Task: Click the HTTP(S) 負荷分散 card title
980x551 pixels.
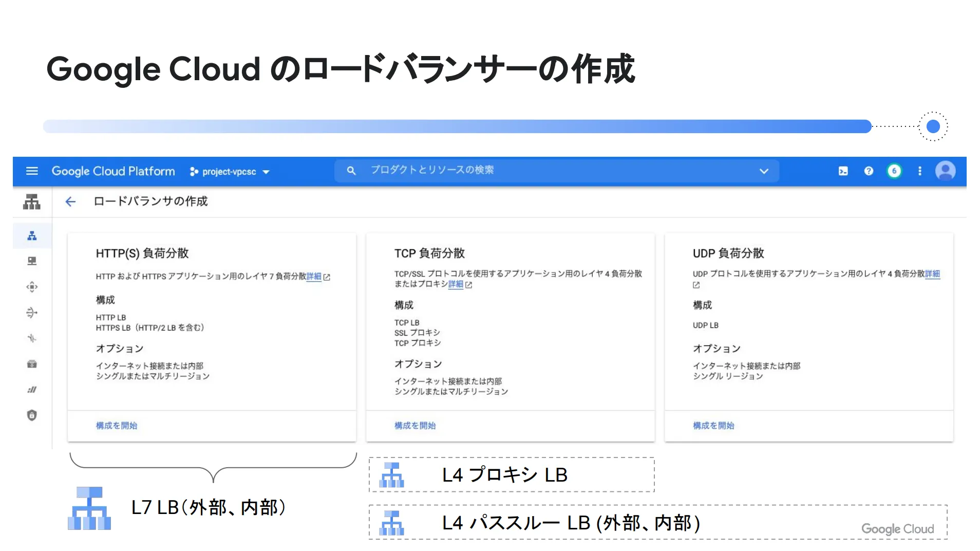Action: [x=142, y=253]
